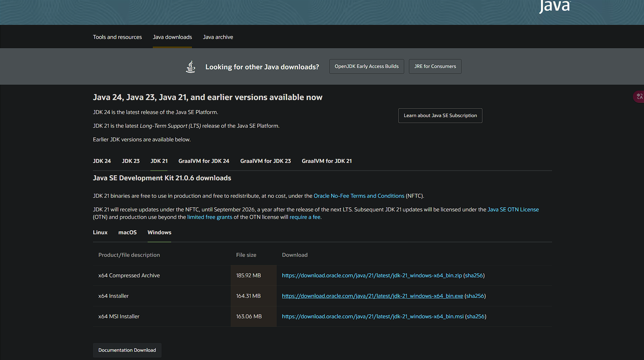The height and width of the screenshot is (360, 644).
Task: Download the x64 Installer .exe file
Action: (372, 296)
